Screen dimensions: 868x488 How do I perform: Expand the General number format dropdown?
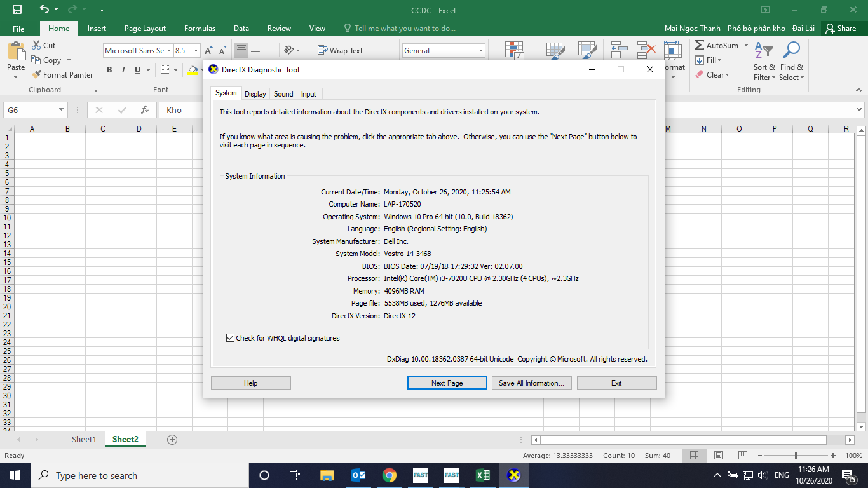(x=480, y=51)
